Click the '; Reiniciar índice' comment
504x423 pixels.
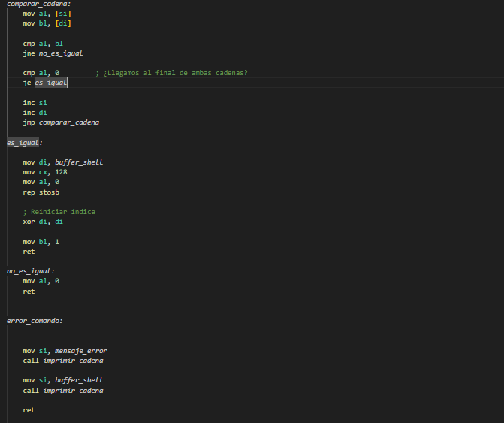pos(59,212)
